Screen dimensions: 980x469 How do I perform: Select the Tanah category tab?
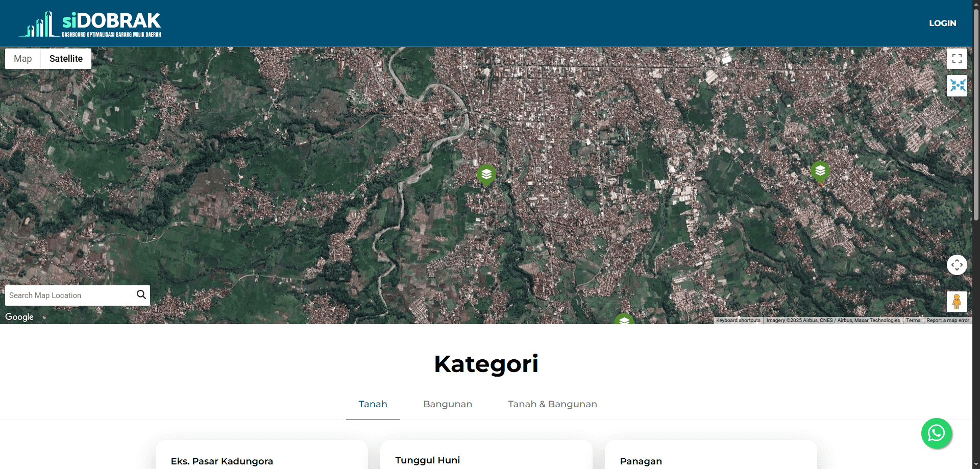[x=373, y=404]
